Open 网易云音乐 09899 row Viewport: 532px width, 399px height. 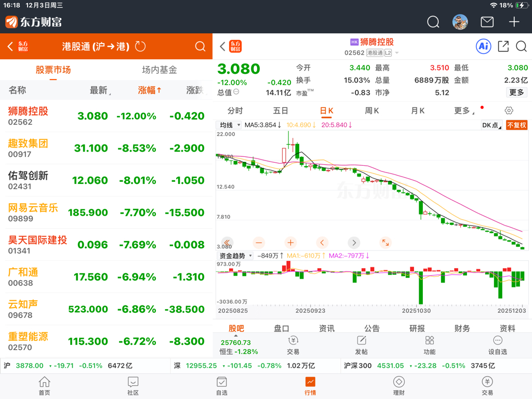click(x=106, y=212)
